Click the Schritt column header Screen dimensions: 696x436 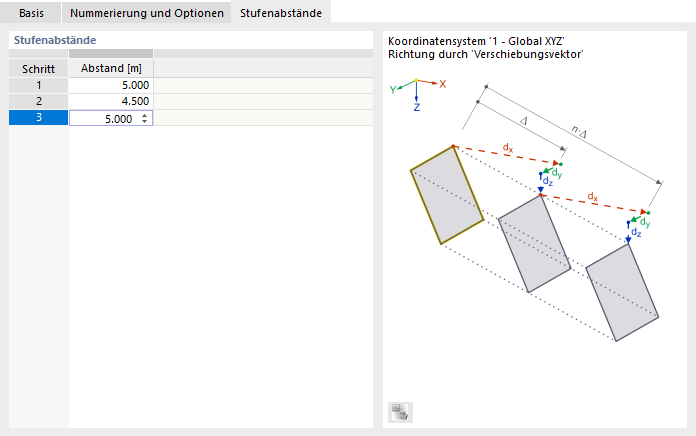39,68
